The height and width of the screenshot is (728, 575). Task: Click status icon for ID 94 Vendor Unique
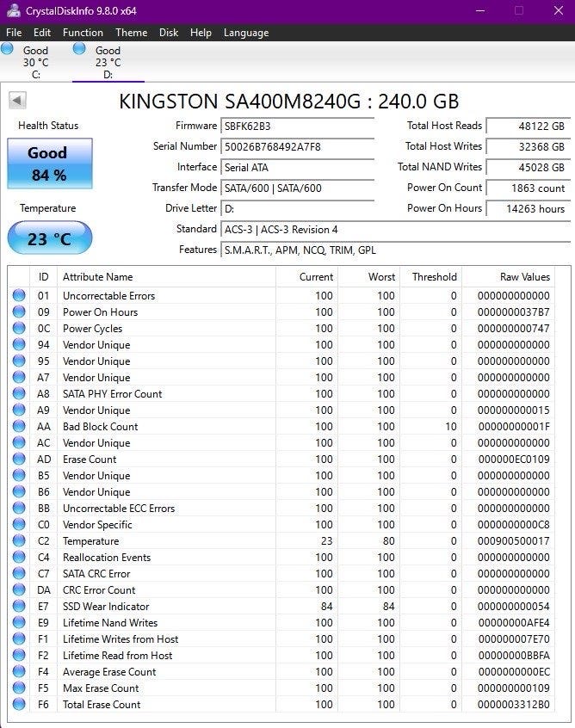pos(19,344)
